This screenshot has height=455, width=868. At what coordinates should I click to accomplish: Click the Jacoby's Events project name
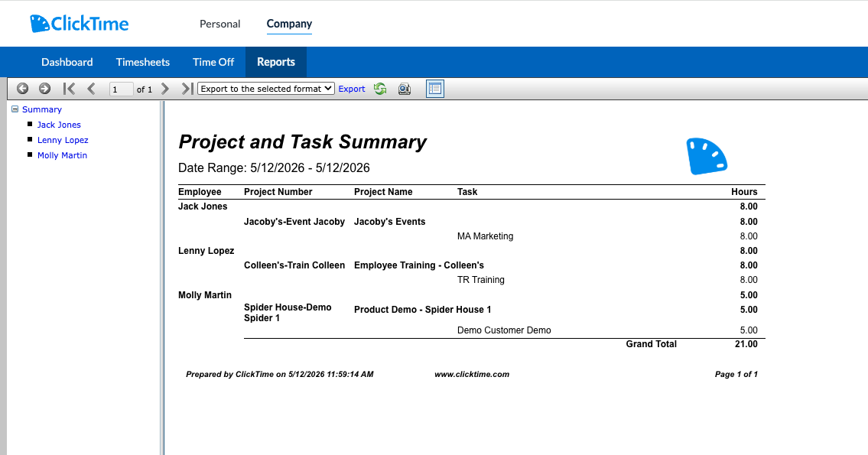click(390, 222)
